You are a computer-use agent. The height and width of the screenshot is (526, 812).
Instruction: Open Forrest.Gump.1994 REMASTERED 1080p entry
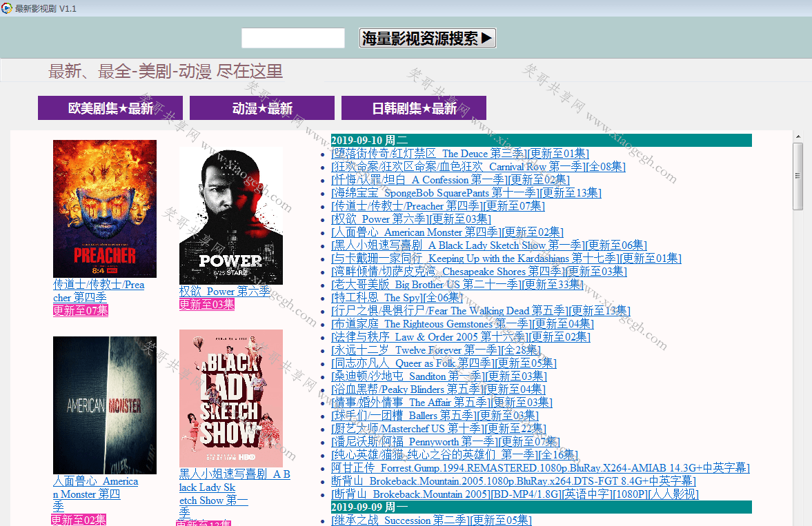pos(541,468)
